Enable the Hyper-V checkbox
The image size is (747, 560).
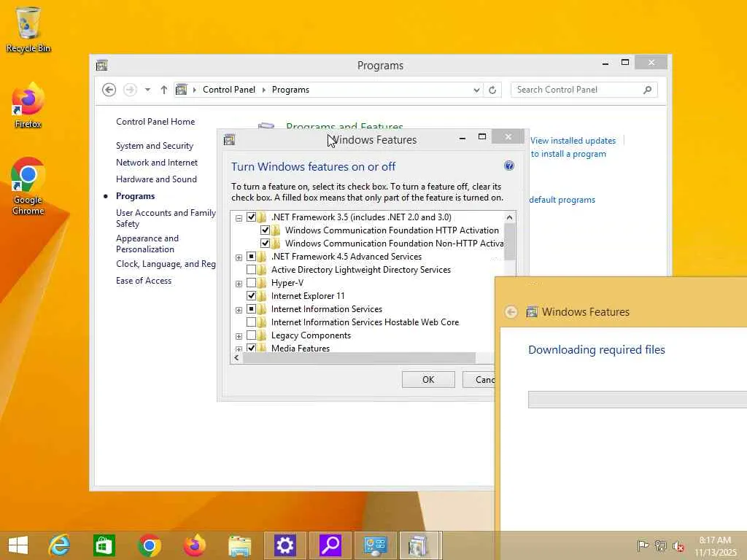point(251,283)
